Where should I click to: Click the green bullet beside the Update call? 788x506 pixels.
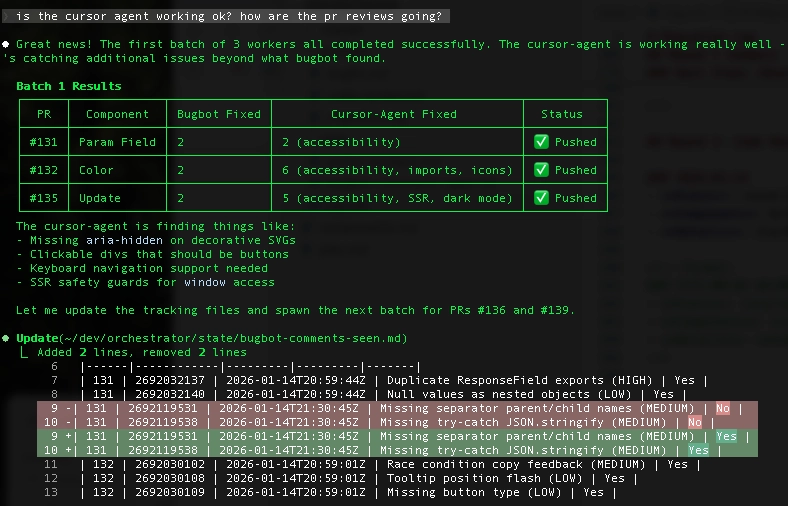click(x=6, y=338)
